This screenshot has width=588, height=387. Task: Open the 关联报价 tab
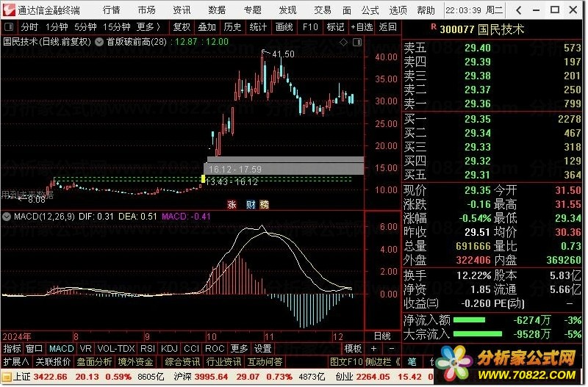click(x=53, y=362)
